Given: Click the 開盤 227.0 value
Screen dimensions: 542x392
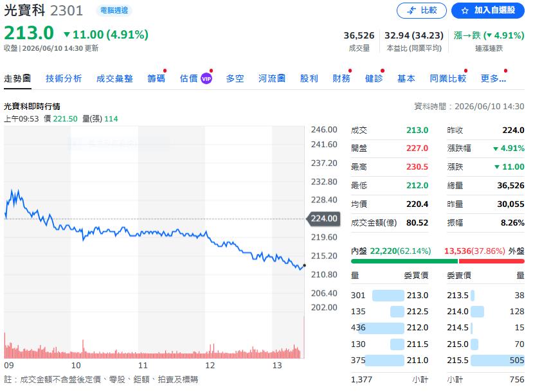Looking at the screenshot, I should click(417, 148).
